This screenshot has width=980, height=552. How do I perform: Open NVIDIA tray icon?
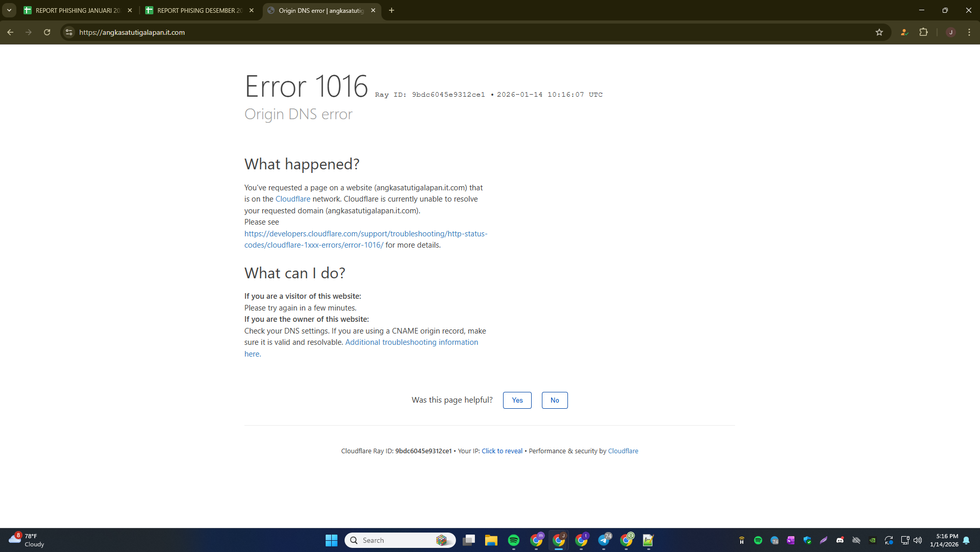coord(873,540)
